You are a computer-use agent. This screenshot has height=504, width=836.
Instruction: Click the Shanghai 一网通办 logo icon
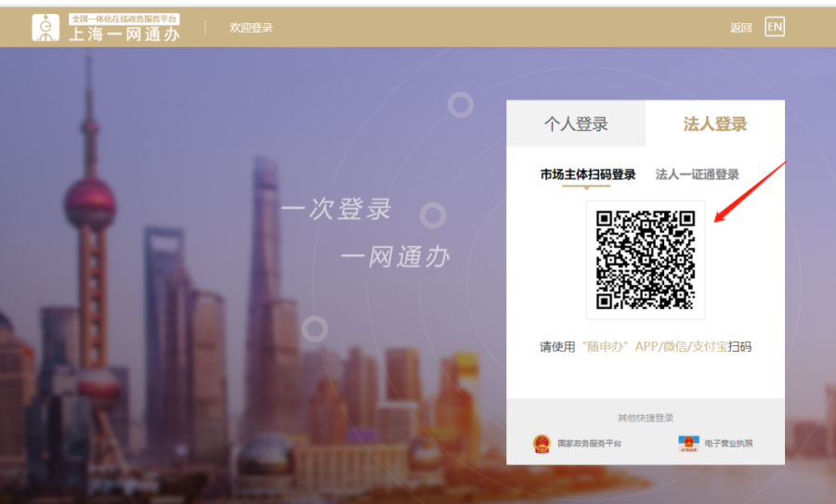tap(46, 27)
